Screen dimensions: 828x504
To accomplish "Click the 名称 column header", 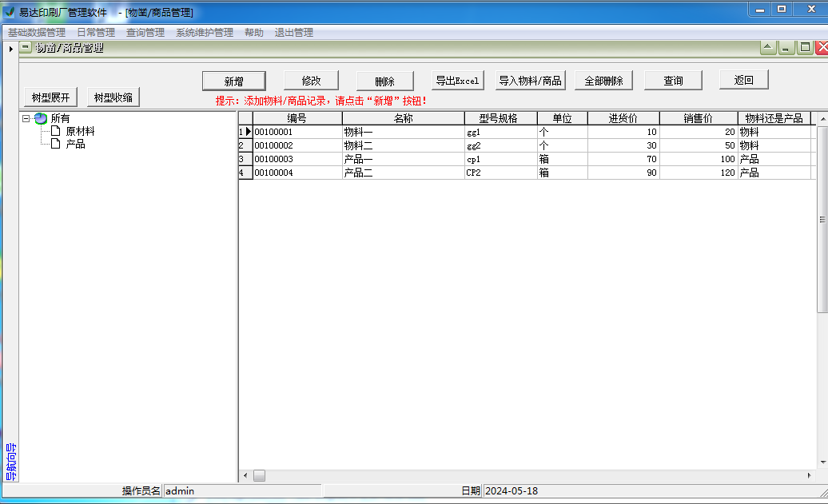I will 404,118.
